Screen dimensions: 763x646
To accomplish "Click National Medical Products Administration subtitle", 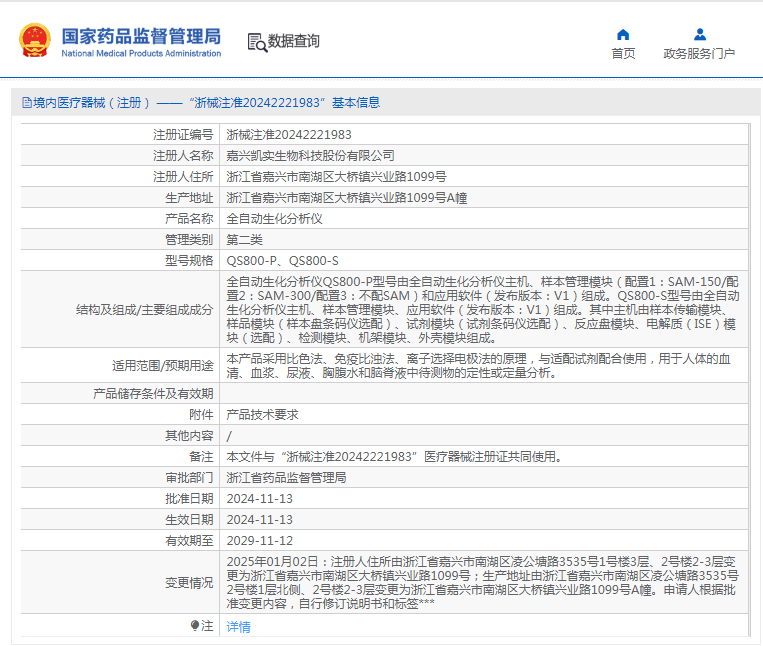I will (x=141, y=53).
